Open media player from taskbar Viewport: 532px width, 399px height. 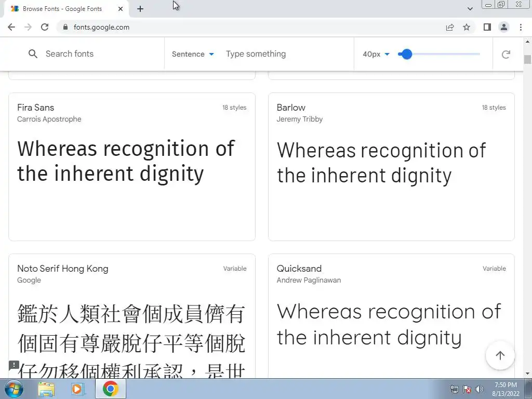[x=77, y=389]
